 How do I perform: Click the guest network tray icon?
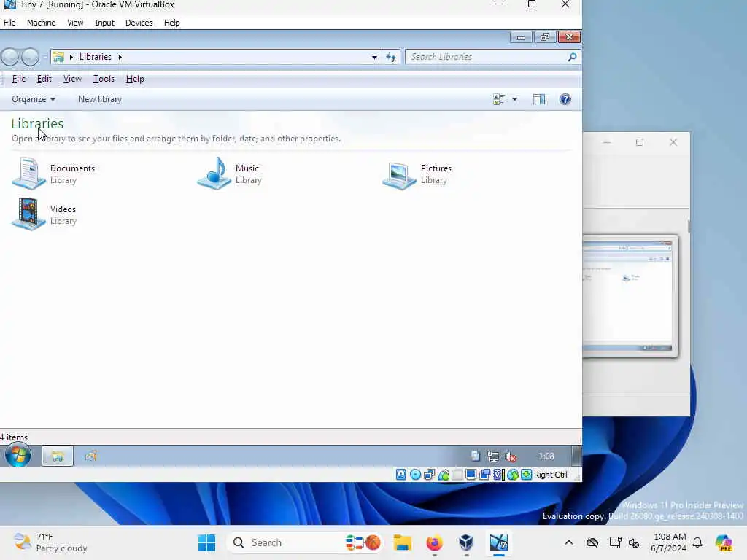pos(492,456)
